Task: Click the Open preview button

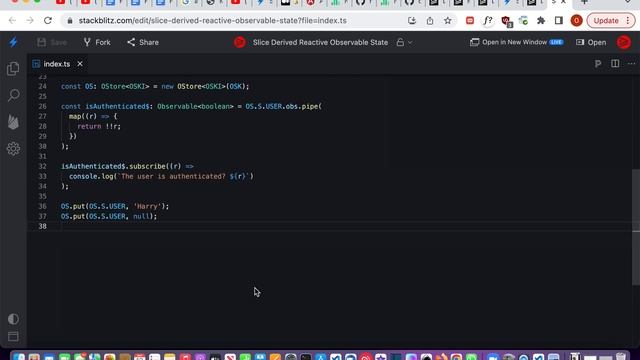Action: pos(591,42)
